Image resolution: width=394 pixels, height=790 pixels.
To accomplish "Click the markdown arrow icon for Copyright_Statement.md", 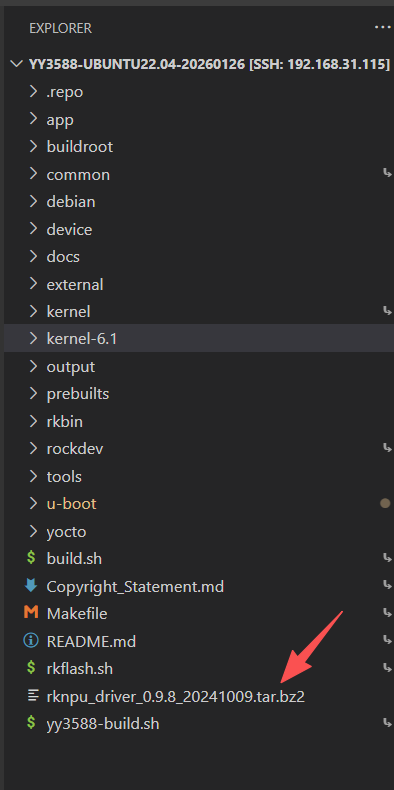I will [x=31, y=586].
